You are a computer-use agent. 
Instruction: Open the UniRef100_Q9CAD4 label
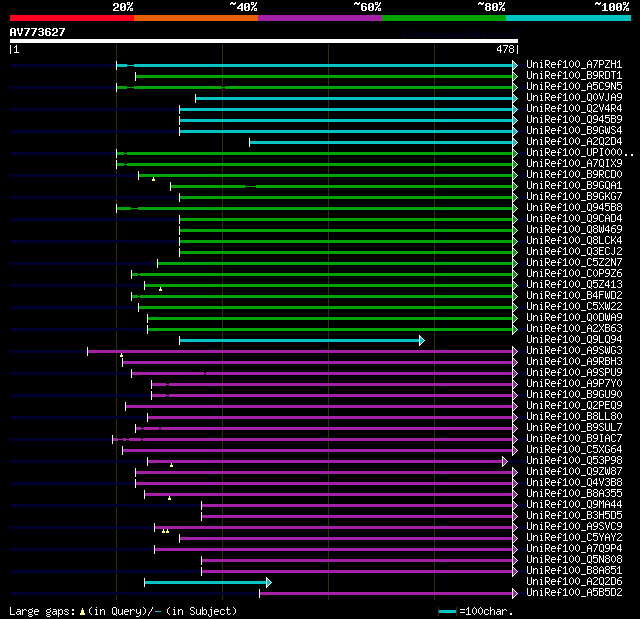click(x=574, y=219)
